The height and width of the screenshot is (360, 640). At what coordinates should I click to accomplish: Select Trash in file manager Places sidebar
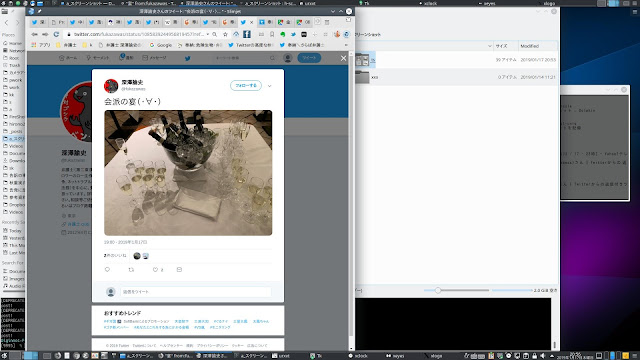(x=11, y=65)
